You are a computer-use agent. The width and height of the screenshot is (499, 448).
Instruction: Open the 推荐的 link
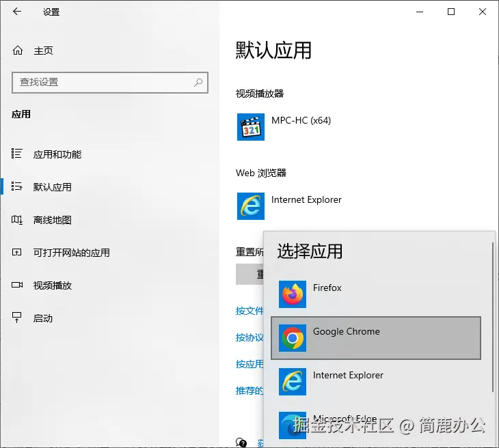[249, 391]
